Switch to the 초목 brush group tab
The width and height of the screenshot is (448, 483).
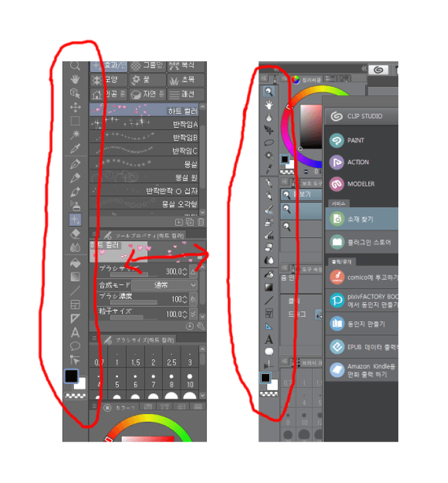186,80
